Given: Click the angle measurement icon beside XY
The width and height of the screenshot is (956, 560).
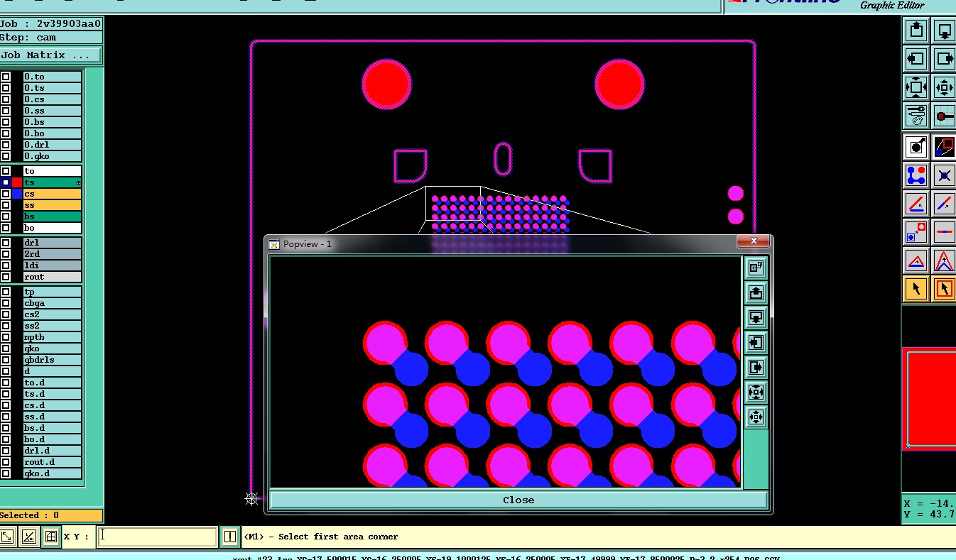Looking at the screenshot, I should coord(29,537).
